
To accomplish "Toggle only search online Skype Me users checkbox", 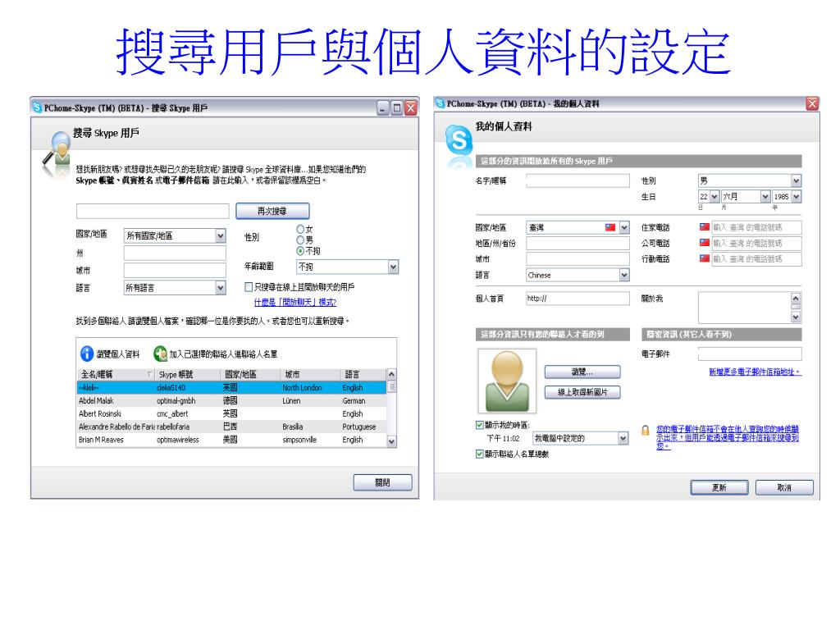I will (x=249, y=287).
